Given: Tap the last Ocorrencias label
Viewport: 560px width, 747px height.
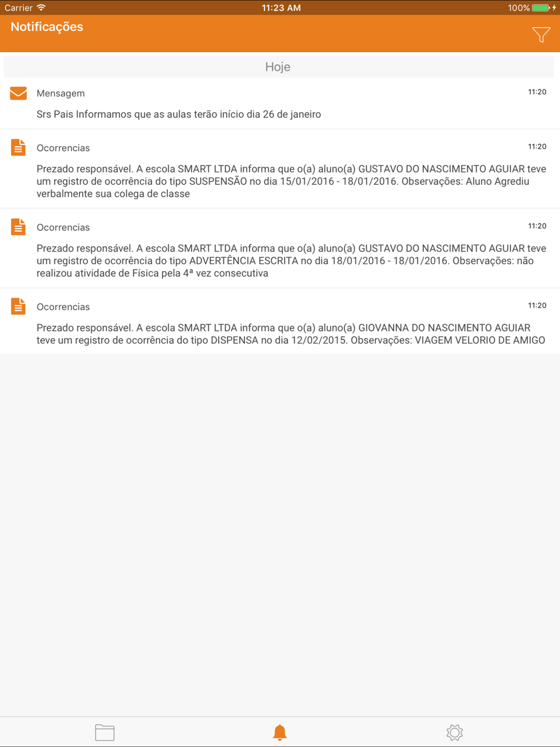Looking at the screenshot, I should point(63,307).
